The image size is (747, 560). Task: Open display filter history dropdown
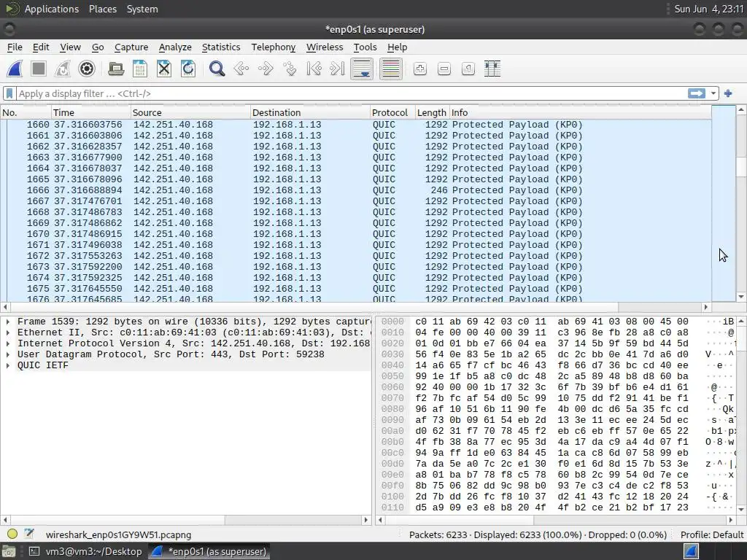tap(713, 93)
